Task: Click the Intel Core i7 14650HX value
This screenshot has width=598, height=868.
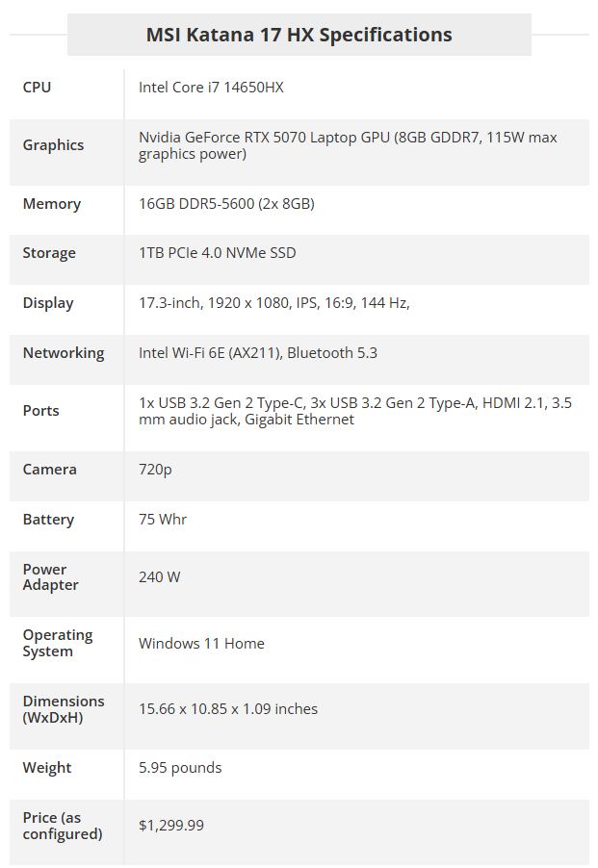Action: click(211, 88)
